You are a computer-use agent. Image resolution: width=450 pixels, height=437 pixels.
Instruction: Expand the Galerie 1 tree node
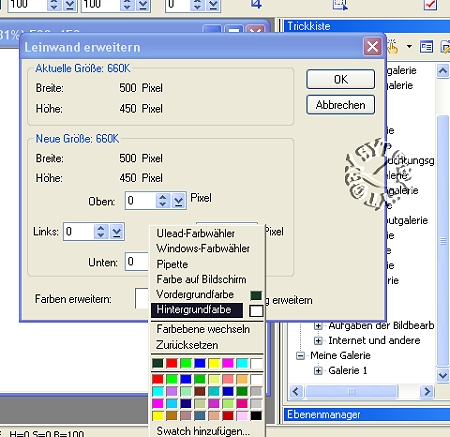click(x=318, y=370)
